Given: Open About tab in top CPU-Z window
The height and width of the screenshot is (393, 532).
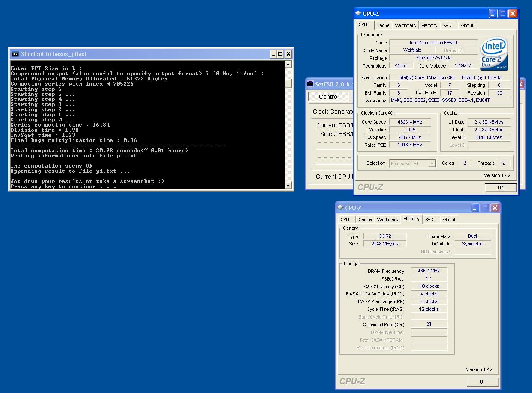Looking at the screenshot, I should pyautogui.click(x=467, y=25).
